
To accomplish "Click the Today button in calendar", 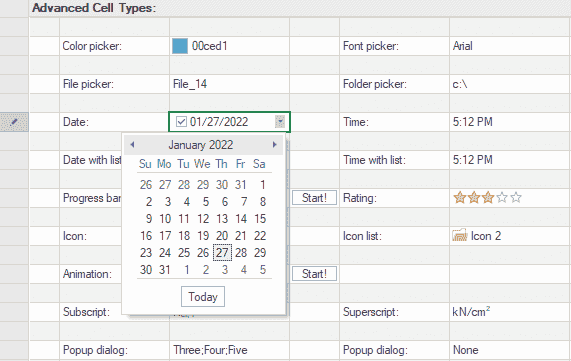I will [203, 297].
